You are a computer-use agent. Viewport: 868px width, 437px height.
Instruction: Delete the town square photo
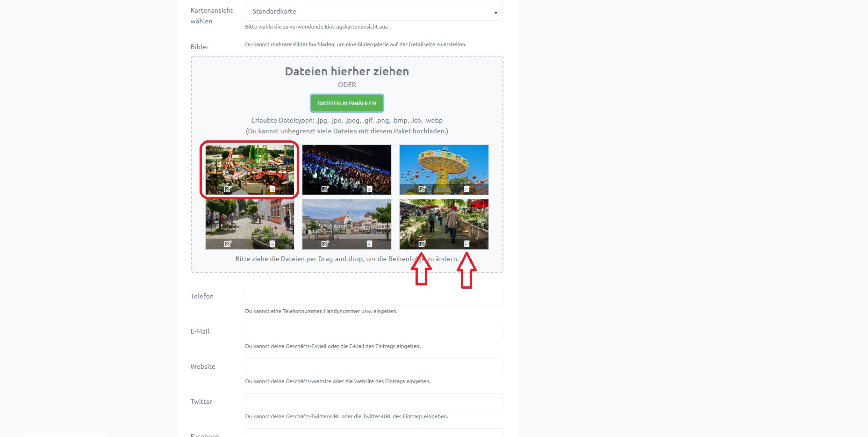pos(369,244)
